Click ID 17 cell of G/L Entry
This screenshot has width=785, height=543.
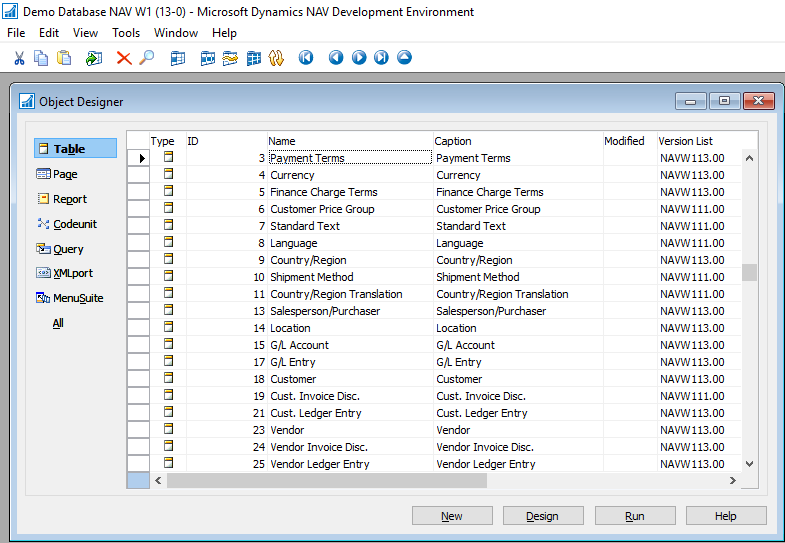pos(226,362)
